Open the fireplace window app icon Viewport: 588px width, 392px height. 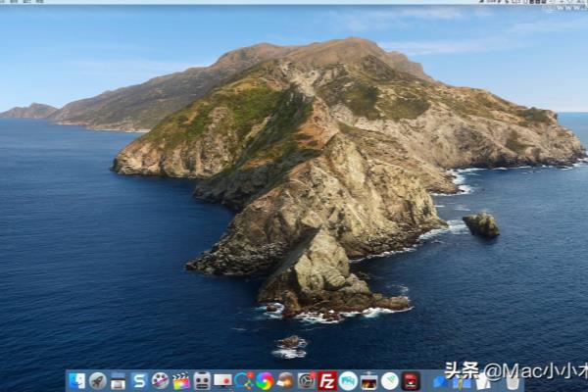369,381
